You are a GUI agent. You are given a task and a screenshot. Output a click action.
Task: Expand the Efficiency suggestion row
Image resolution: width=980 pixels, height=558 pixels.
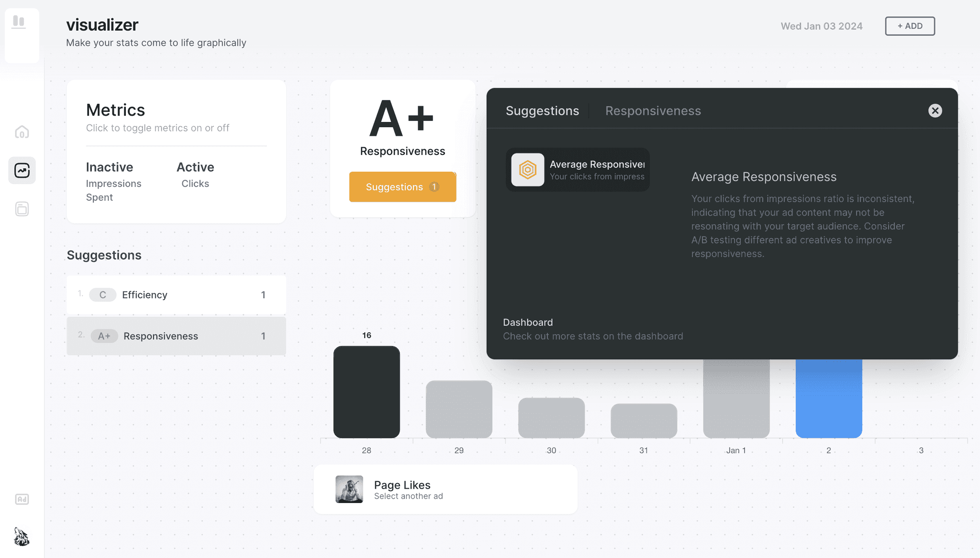point(176,295)
